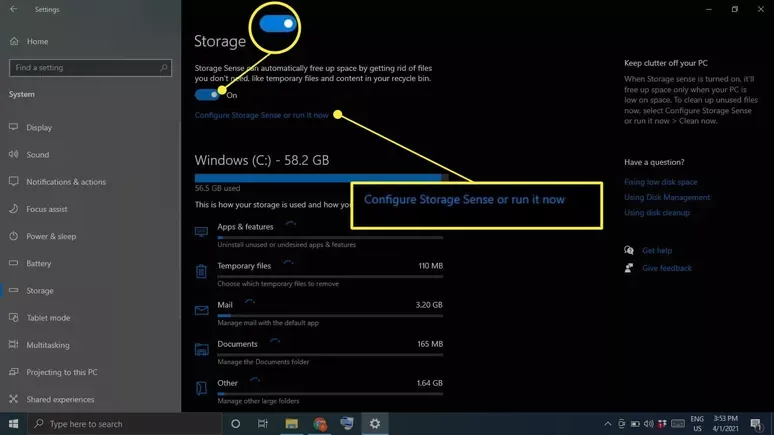This screenshot has width=774, height=435.
Task: Click the Settings gear on the taskbar
Action: [x=375, y=424]
